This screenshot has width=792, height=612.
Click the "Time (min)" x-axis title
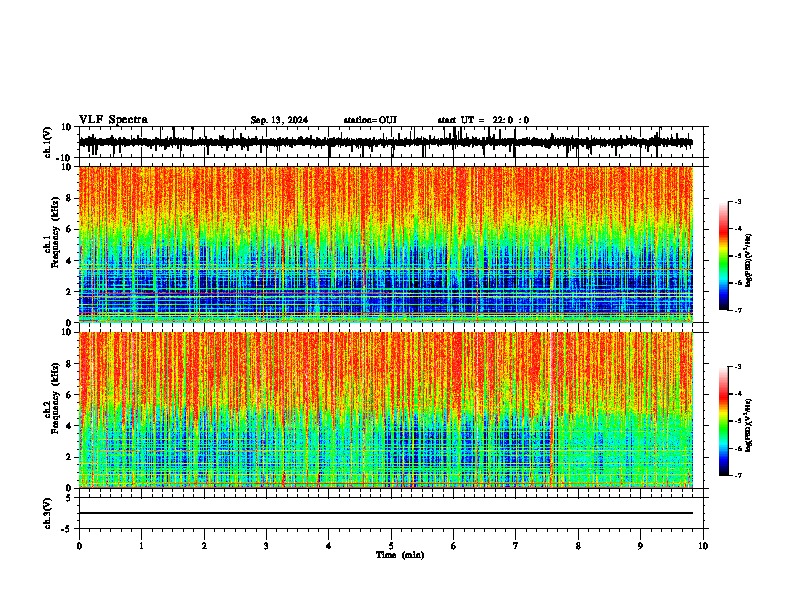pos(400,555)
